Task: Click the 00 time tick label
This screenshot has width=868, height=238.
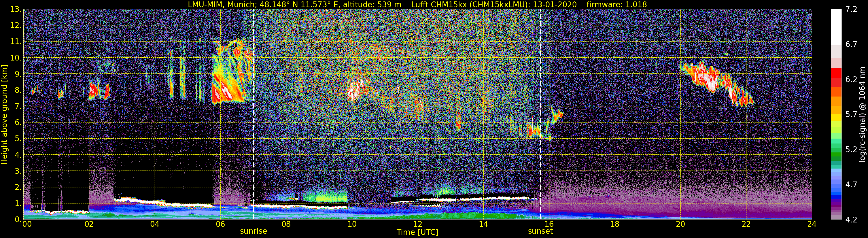Action: click(x=27, y=224)
